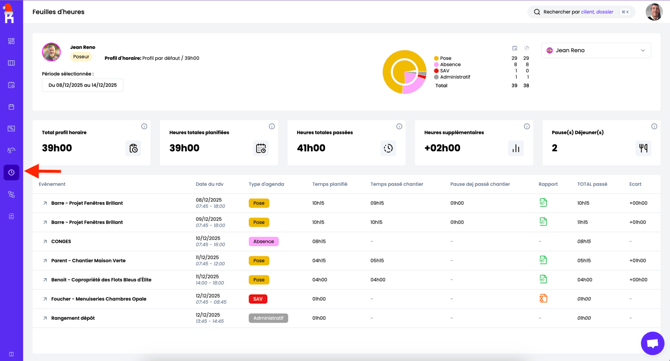Screen dimensions: 670x361
Task: Open the checklist document icon in the sidebar
Action: 12,216
